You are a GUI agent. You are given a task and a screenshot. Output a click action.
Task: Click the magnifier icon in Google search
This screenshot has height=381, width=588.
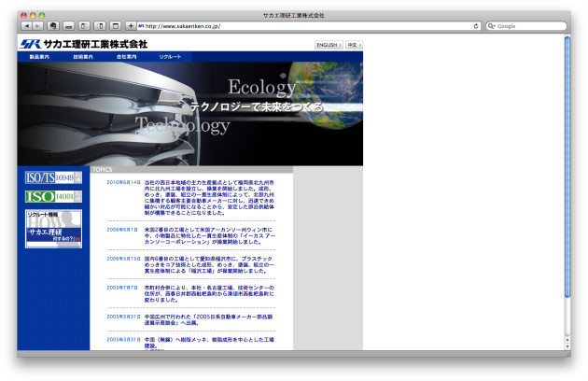pyautogui.click(x=491, y=26)
